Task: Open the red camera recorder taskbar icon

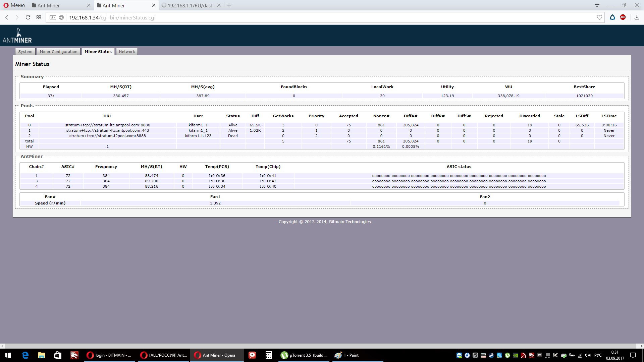Action: click(x=252, y=355)
